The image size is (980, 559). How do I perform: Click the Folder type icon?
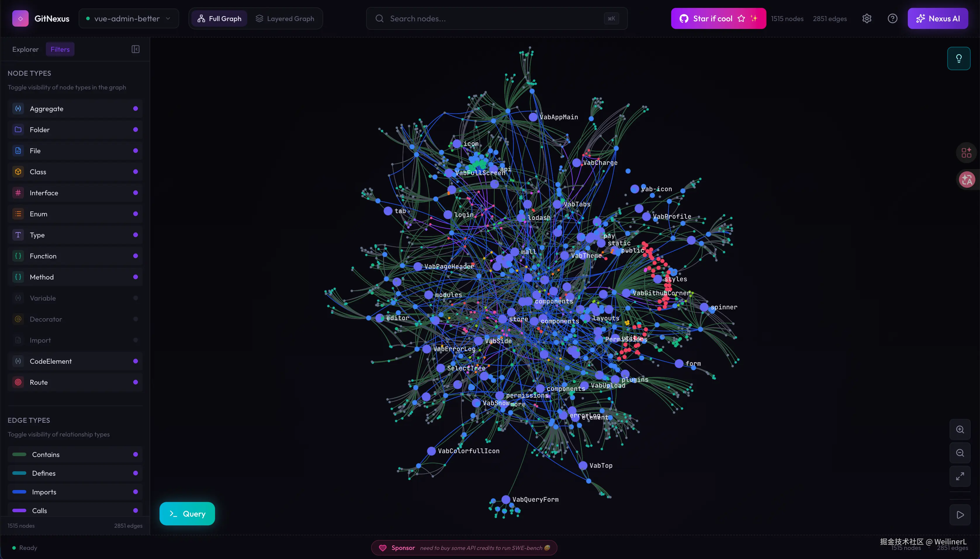(x=18, y=130)
